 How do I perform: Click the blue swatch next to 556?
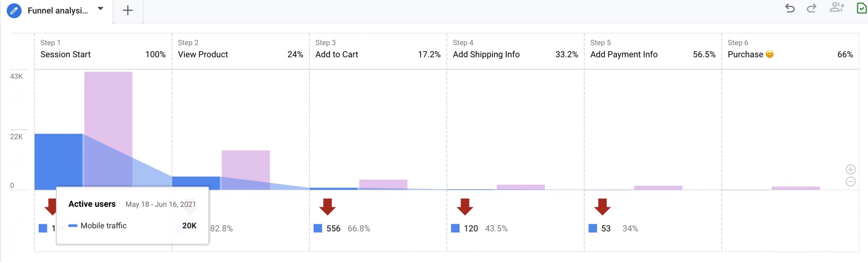(318, 228)
